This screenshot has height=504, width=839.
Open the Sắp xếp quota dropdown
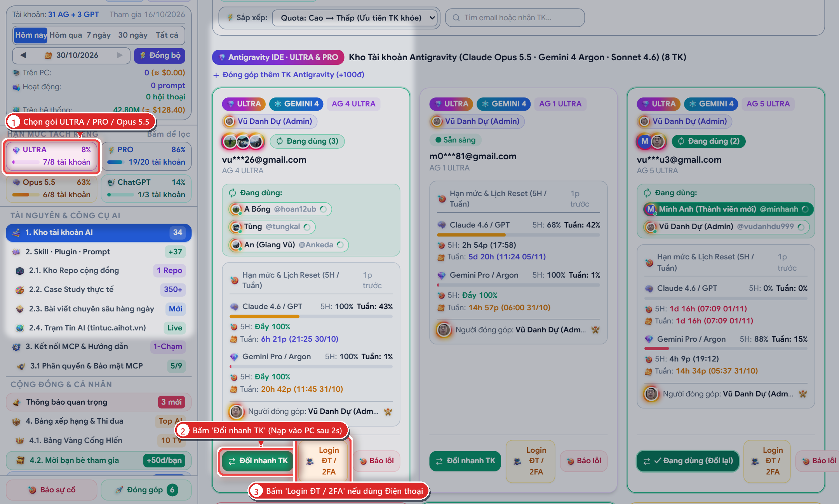click(x=355, y=18)
